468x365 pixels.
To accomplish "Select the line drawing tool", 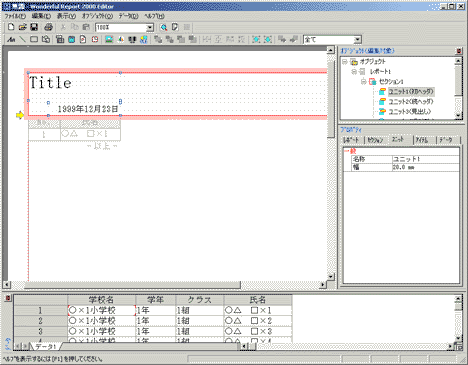I will tap(22, 39).
